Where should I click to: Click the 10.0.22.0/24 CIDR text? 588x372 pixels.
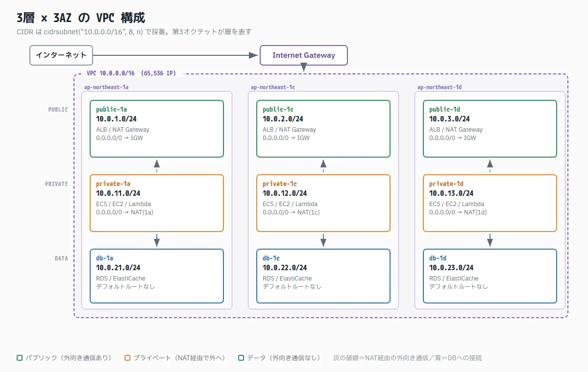285,268
